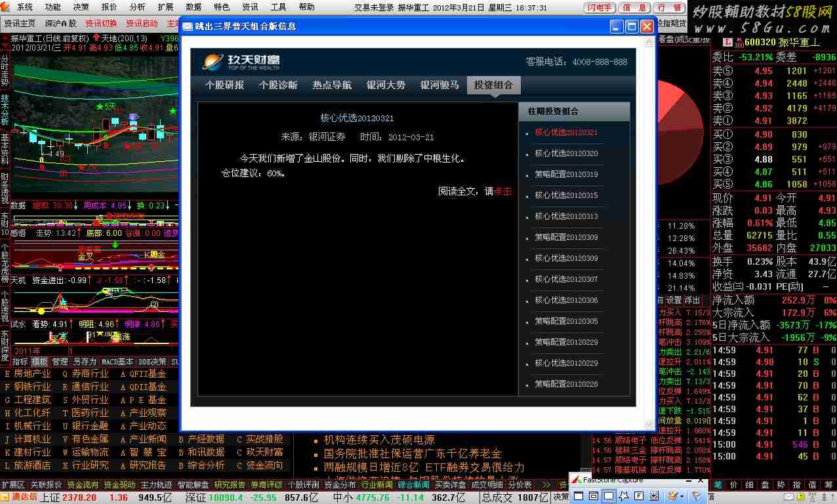Open 核心优选20120320 in past portfolios list

click(566, 153)
